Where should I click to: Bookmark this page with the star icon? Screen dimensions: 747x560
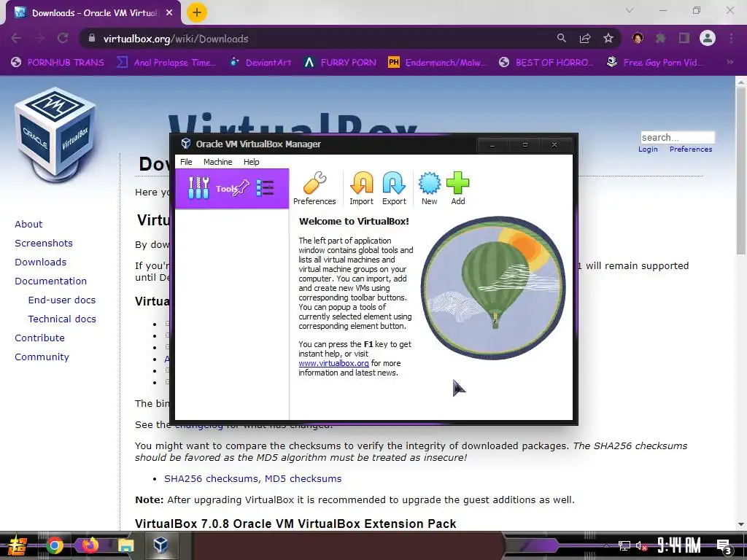point(608,39)
